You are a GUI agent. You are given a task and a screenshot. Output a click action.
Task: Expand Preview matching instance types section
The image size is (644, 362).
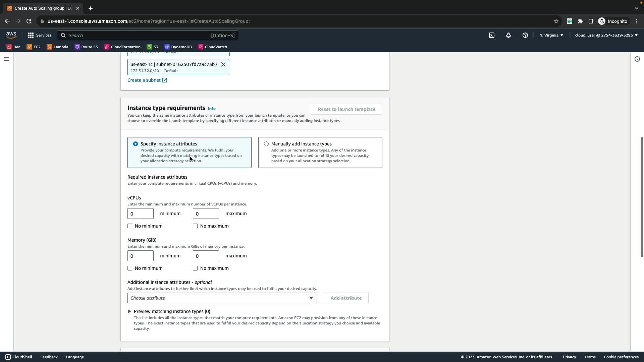click(129, 311)
